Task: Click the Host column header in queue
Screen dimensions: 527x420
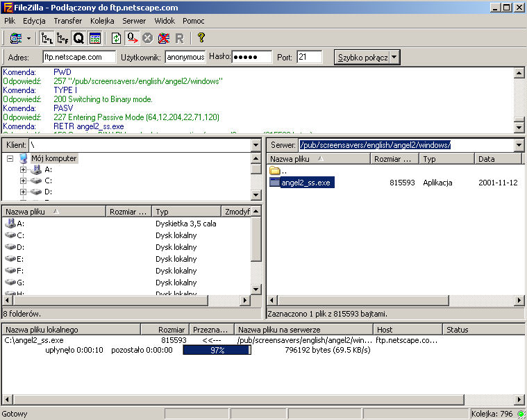Action: (408, 330)
